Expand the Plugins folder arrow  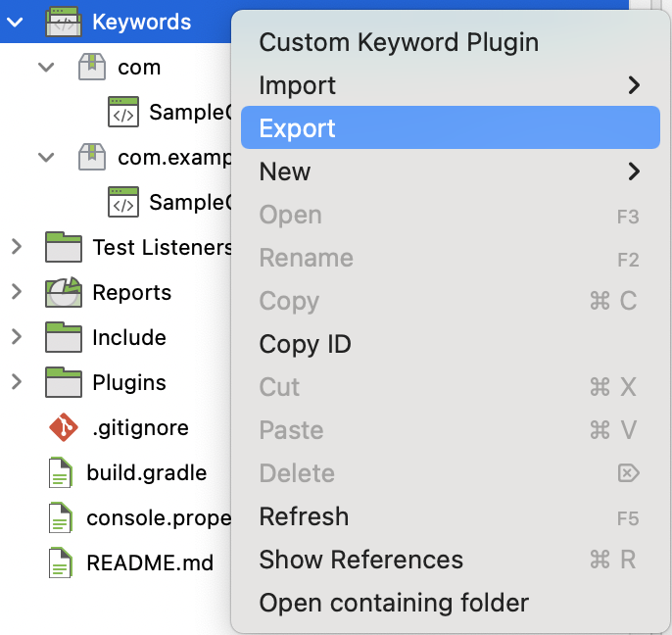pos(16,382)
